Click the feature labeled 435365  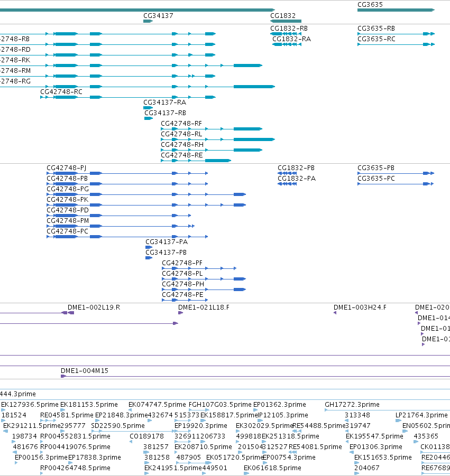(x=426, y=436)
